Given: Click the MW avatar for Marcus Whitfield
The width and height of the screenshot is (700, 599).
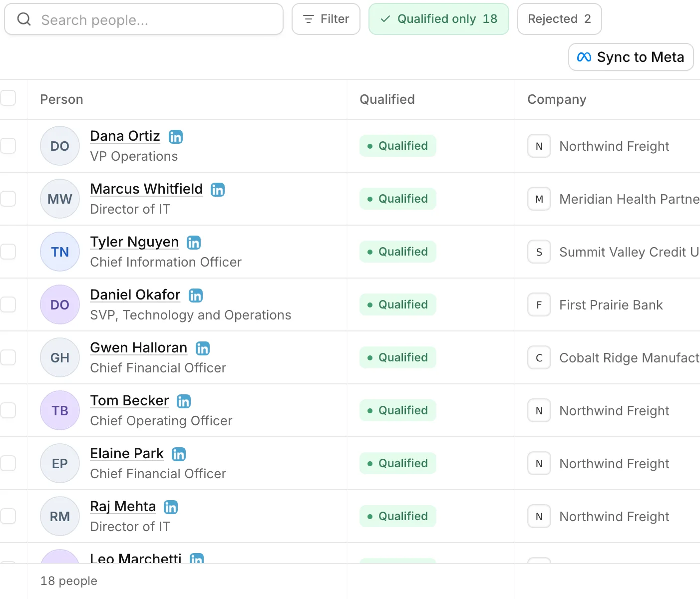Looking at the screenshot, I should coord(60,199).
